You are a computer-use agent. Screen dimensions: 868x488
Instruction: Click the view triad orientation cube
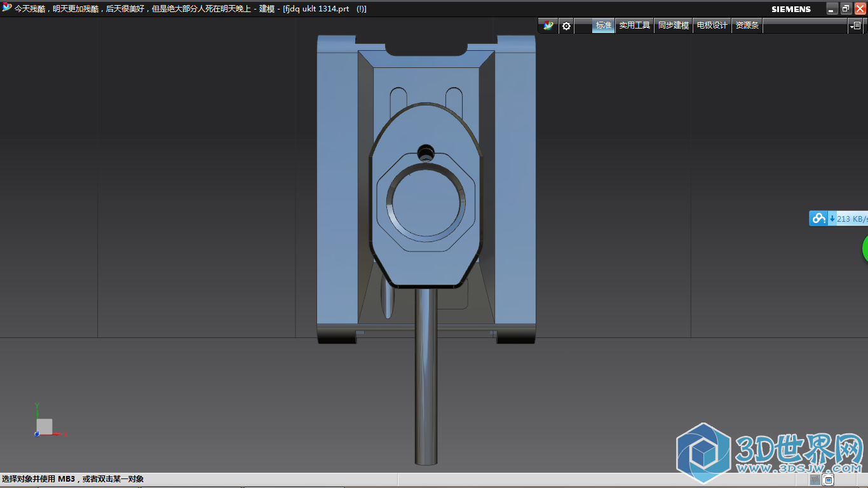click(x=44, y=426)
